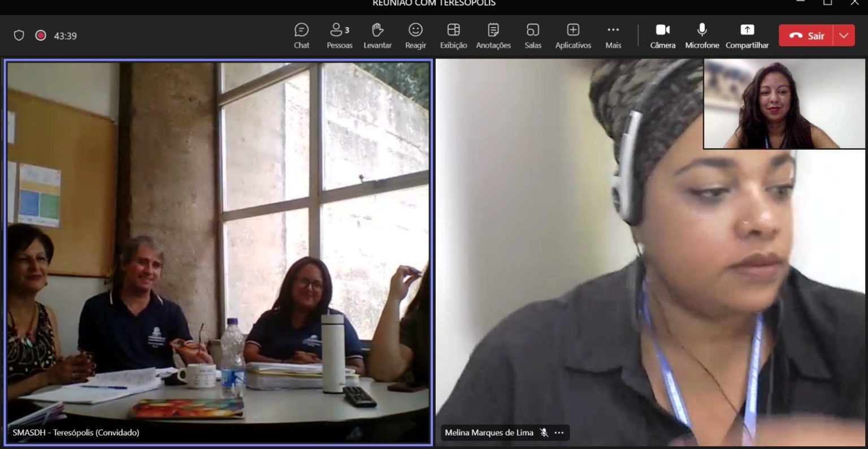Click the self-view video thumbnail

coord(784,104)
